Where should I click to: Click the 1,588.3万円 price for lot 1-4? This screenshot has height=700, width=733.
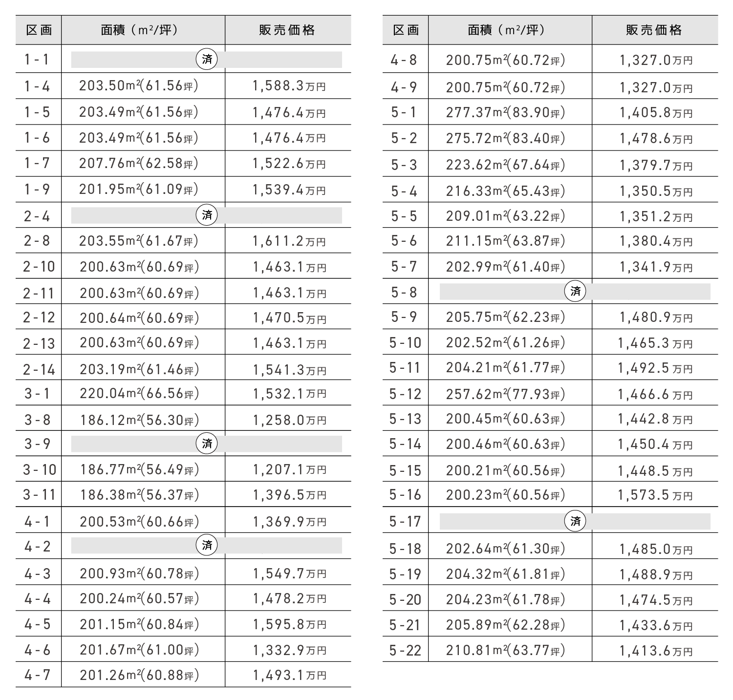289,86
